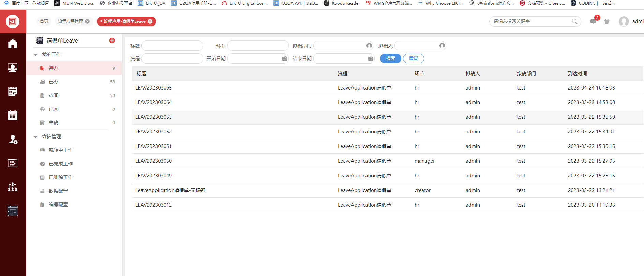Focus the 流程 filter input
This screenshot has width=644, height=276.
pyautogui.click(x=172, y=59)
